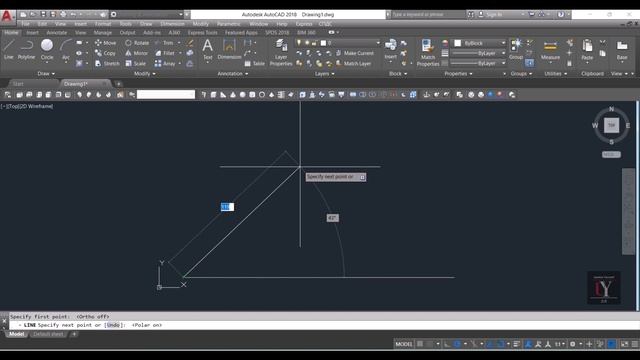640x360 pixels.
Task: Expand the Block panel
Action: [x=398, y=74]
